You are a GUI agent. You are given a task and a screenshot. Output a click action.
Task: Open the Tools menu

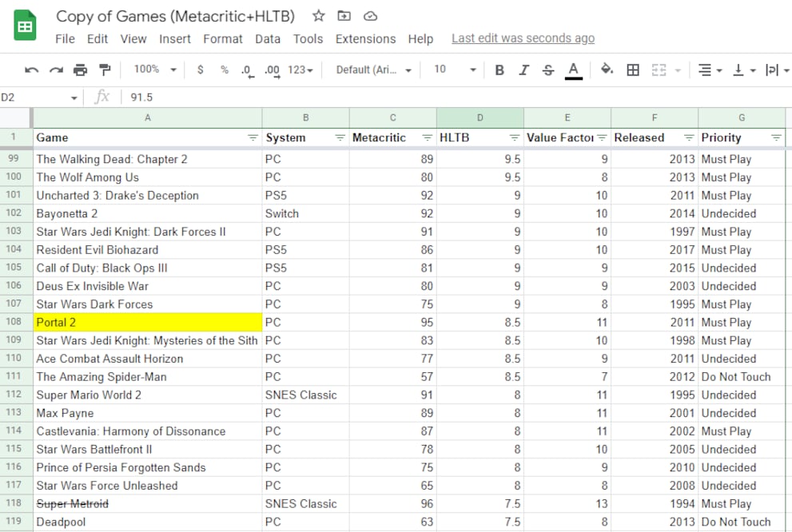coord(308,39)
